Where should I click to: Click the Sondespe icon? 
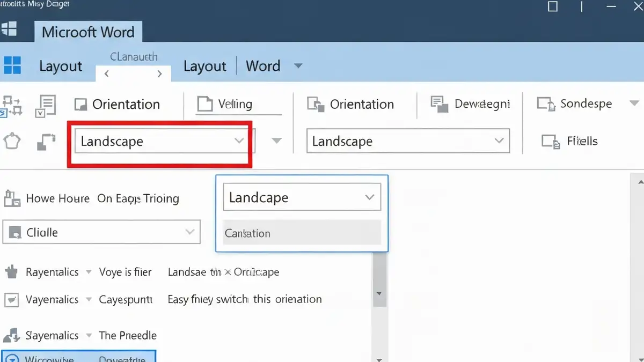click(x=545, y=104)
